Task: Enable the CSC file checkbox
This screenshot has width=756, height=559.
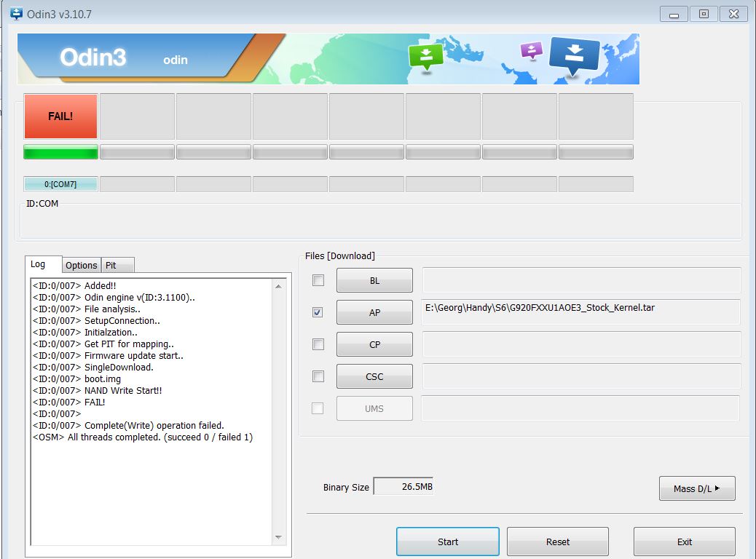Action: coord(318,376)
